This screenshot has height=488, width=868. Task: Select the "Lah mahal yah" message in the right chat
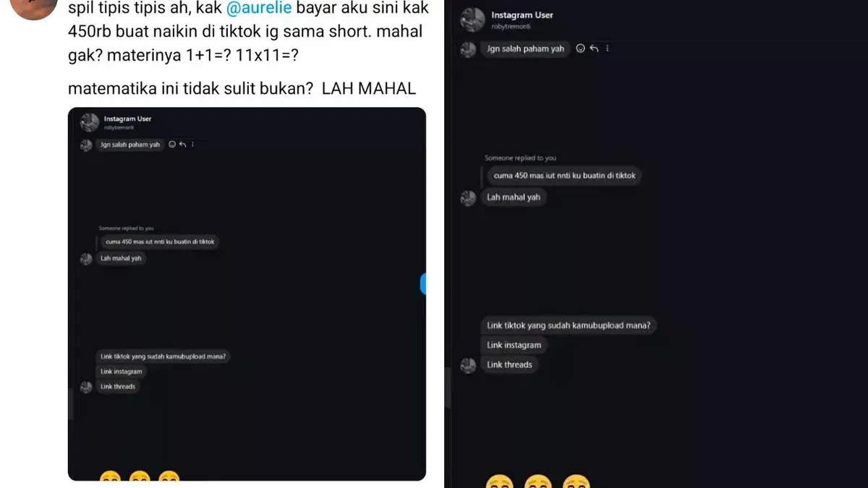[x=514, y=197]
